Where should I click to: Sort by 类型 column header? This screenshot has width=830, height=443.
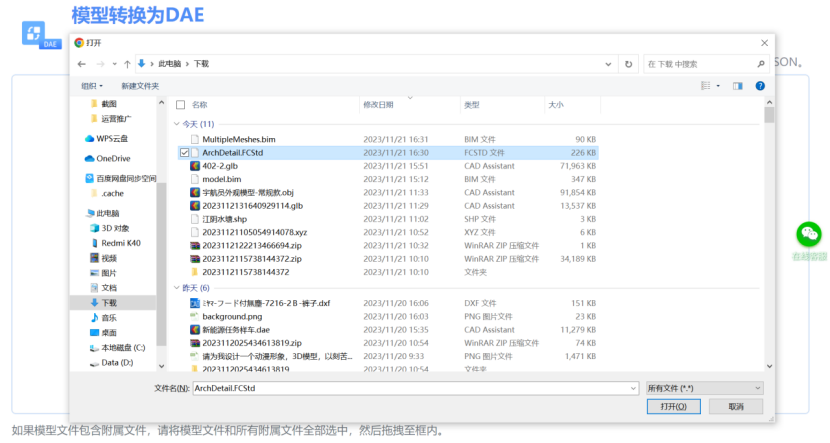pos(472,105)
